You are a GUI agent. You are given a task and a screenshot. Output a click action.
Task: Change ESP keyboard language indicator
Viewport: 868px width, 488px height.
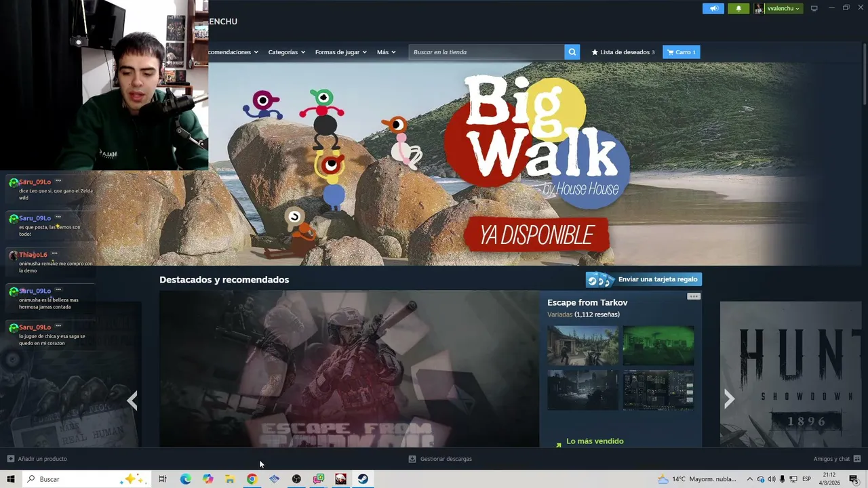point(807,479)
